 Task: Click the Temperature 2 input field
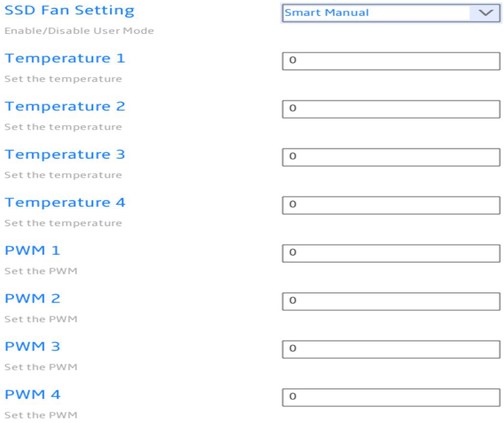391,109
